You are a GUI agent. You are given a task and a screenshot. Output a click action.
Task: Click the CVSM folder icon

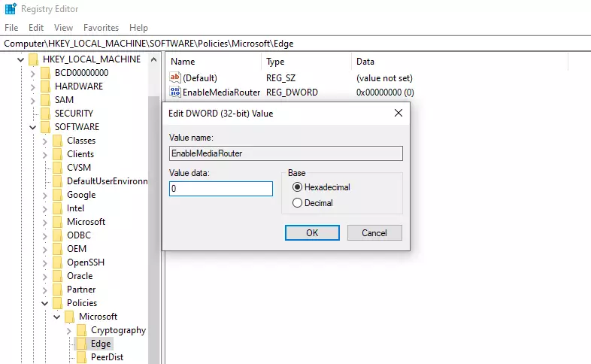coord(58,168)
